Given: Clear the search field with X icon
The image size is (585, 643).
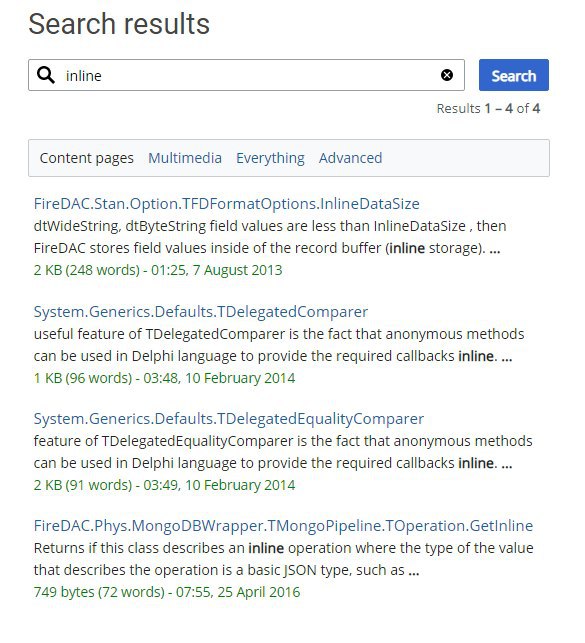Looking at the screenshot, I should tap(447, 75).
